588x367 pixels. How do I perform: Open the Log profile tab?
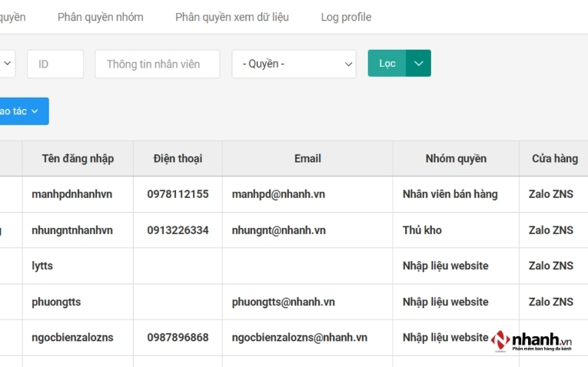click(346, 17)
